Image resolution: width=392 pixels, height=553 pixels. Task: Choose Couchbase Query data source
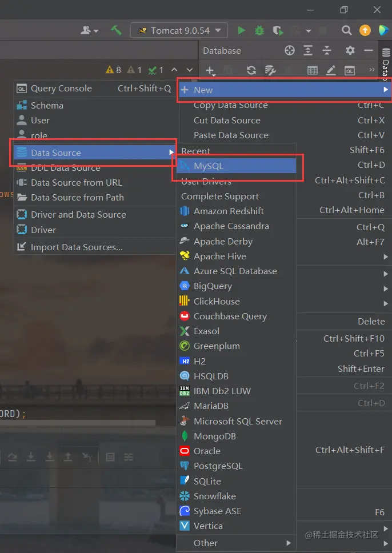(x=237, y=316)
